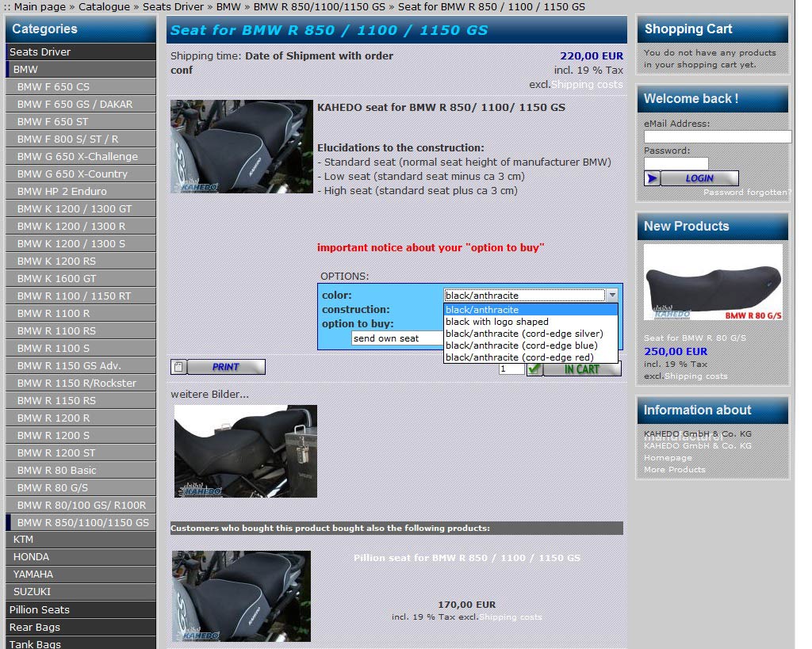Viewport: 812px width, 649px height.
Task: Pick 'black/anthracite (cord-edge silver)' from the list
Action: 524,334
